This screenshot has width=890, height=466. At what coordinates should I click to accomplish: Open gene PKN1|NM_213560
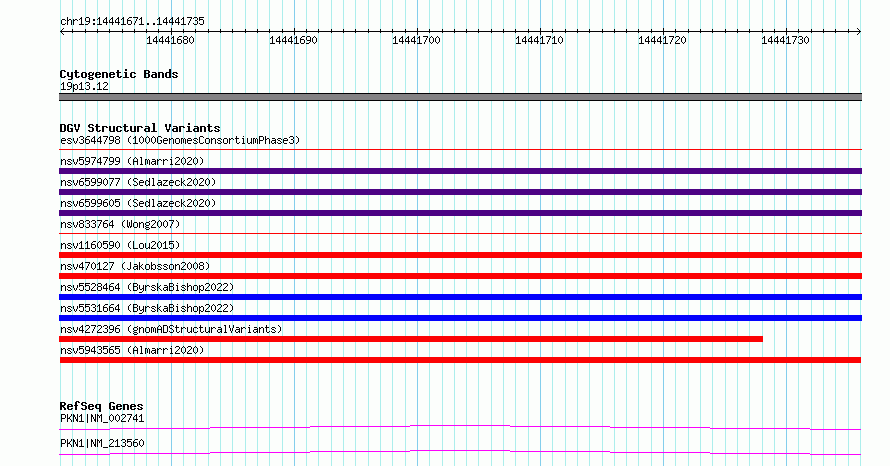pyautogui.click(x=102, y=443)
